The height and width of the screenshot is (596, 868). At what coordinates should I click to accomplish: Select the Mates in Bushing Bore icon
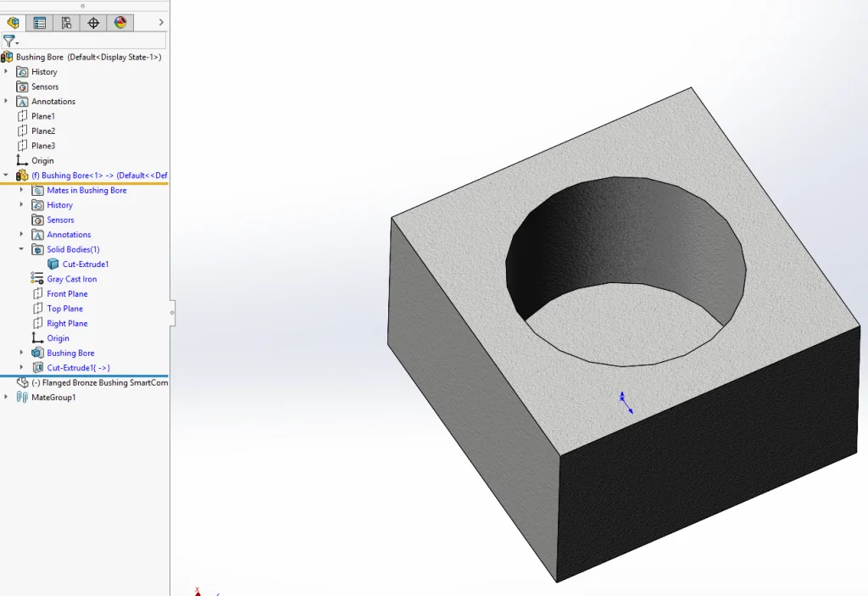pos(37,191)
